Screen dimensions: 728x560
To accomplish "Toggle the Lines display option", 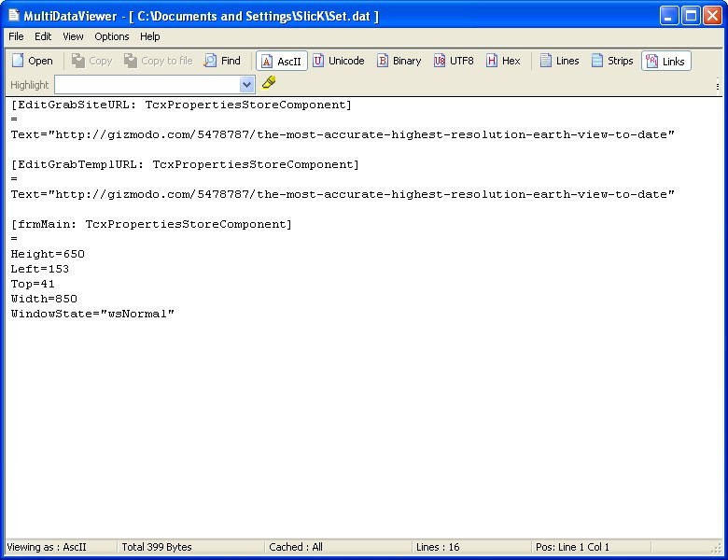I will 559,61.
